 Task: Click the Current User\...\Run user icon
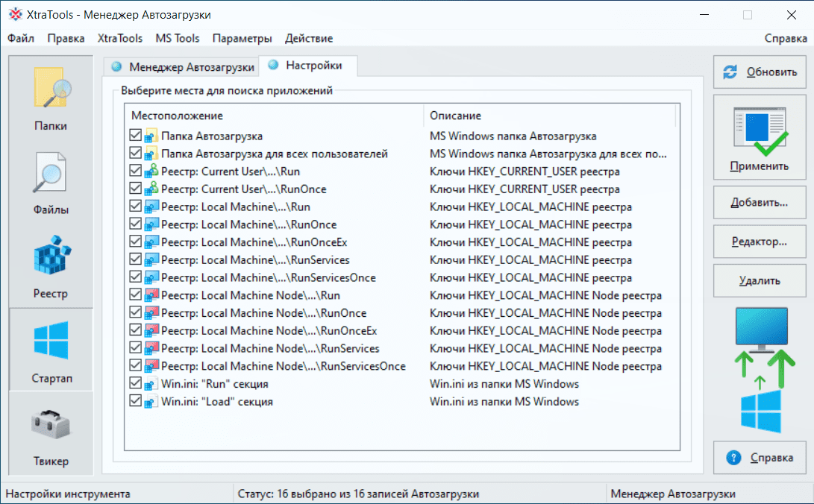[x=151, y=171]
